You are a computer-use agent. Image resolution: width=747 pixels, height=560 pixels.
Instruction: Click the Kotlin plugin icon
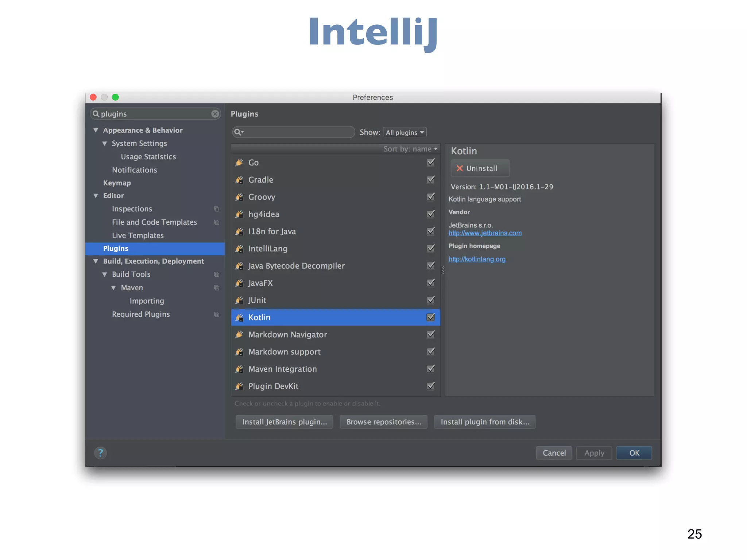239,317
